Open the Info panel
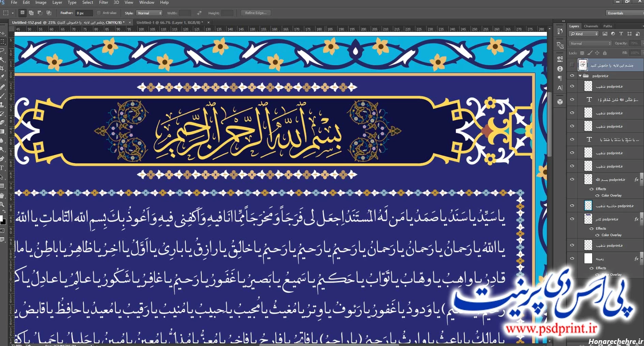This screenshot has height=346, width=644. tap(560, 69)
